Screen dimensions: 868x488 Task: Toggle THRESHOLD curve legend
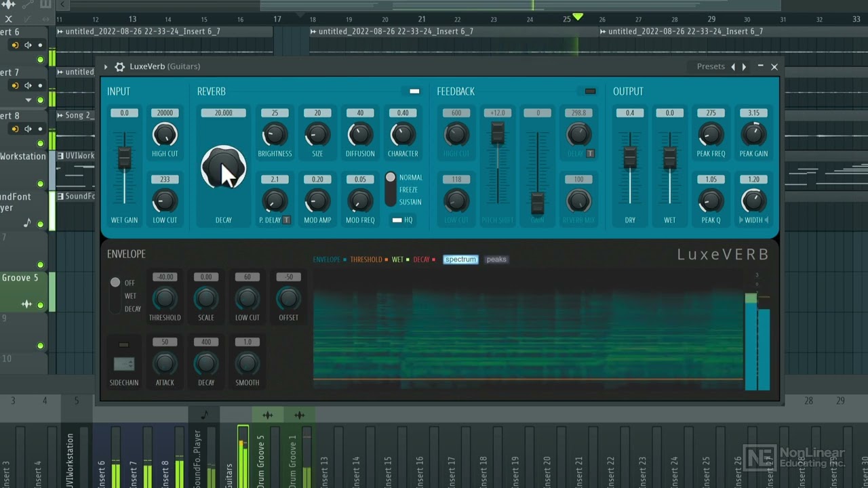pyautogui.click(x=369, y=260)
